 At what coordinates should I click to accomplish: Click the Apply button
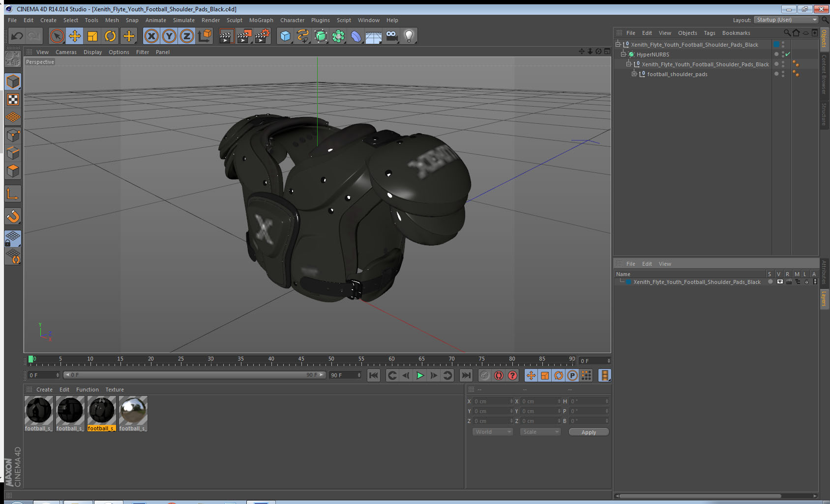[589, 432]
